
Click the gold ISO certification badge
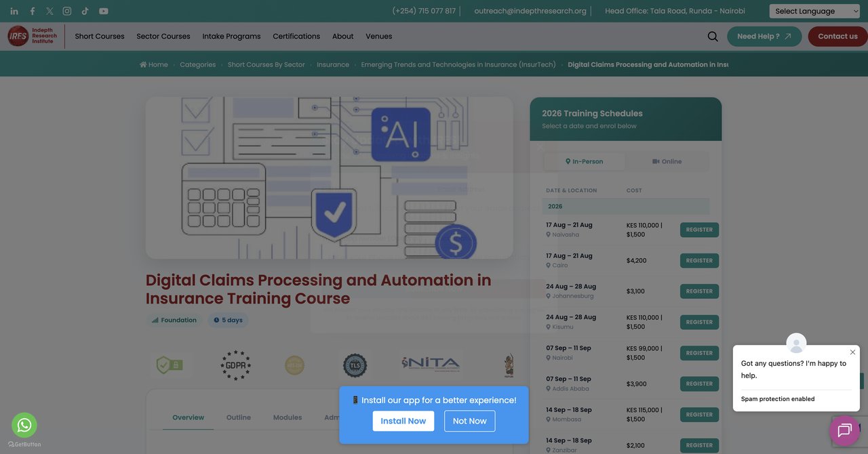[294, 365]
